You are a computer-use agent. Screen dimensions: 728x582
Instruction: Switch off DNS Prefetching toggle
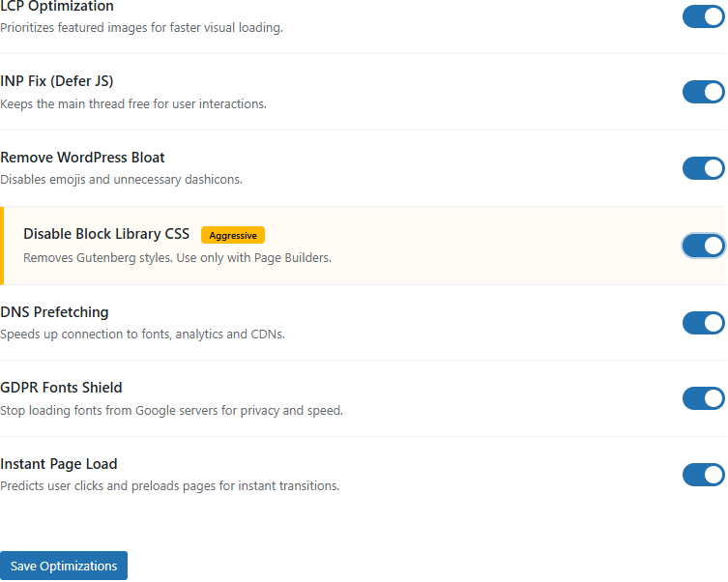[x=704, y=323]
